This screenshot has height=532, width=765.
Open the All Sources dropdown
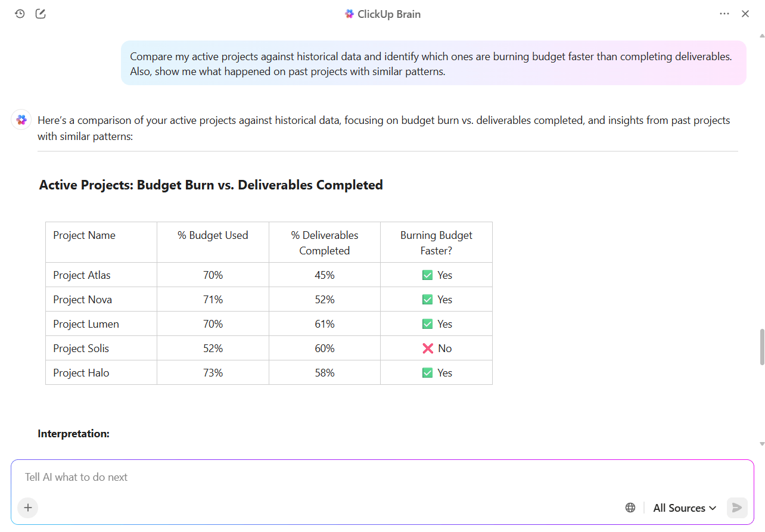click(685, 508)
